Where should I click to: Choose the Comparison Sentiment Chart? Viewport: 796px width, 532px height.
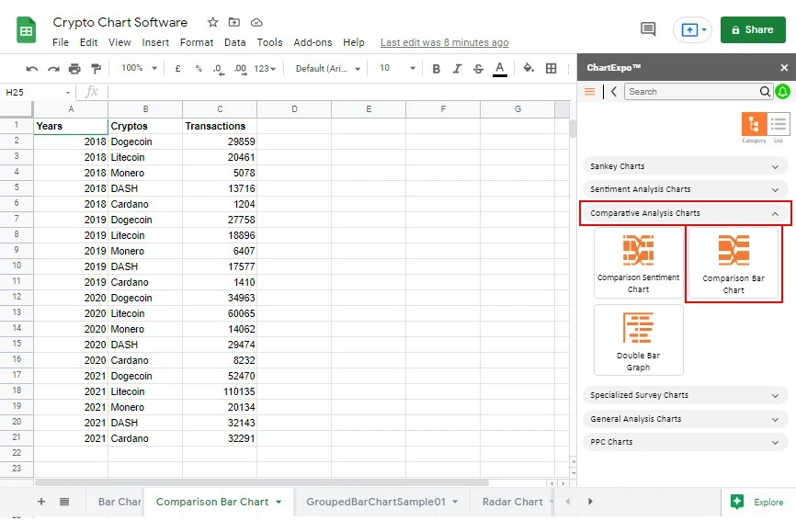(x=638, y=263)
